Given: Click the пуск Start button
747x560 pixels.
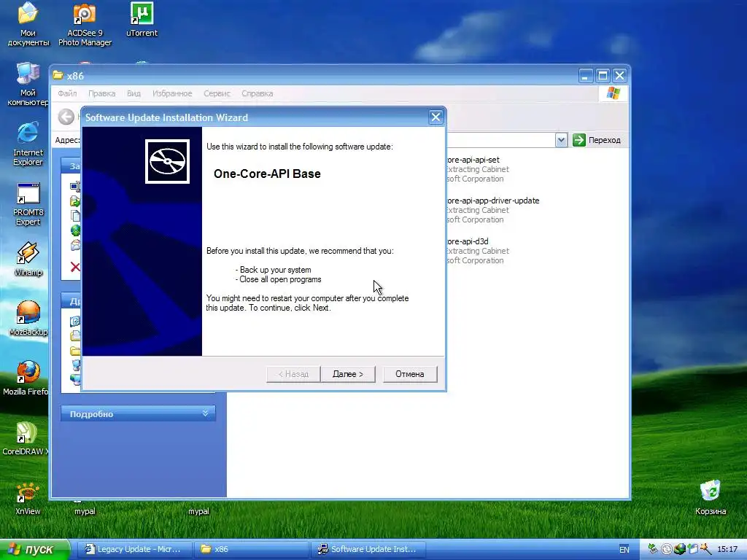Looking at the screenshot, I should tap(34, 549).
